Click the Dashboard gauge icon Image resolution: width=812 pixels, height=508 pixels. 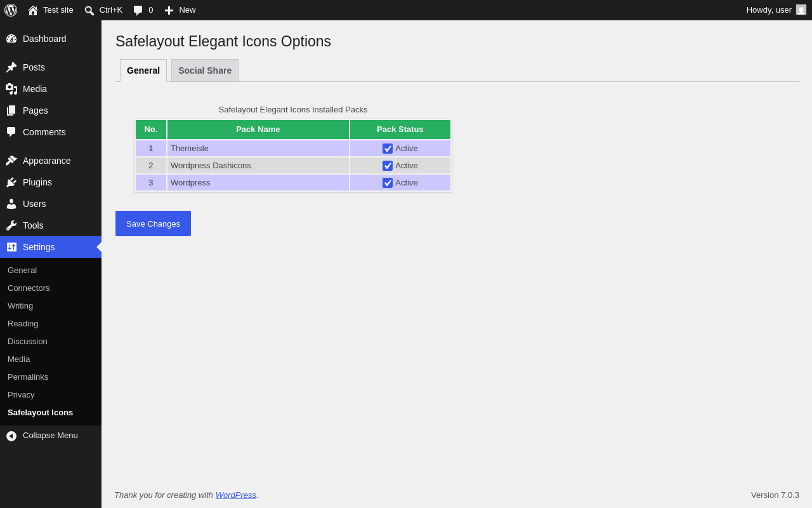pyautogui.click(x=11, y=39)
